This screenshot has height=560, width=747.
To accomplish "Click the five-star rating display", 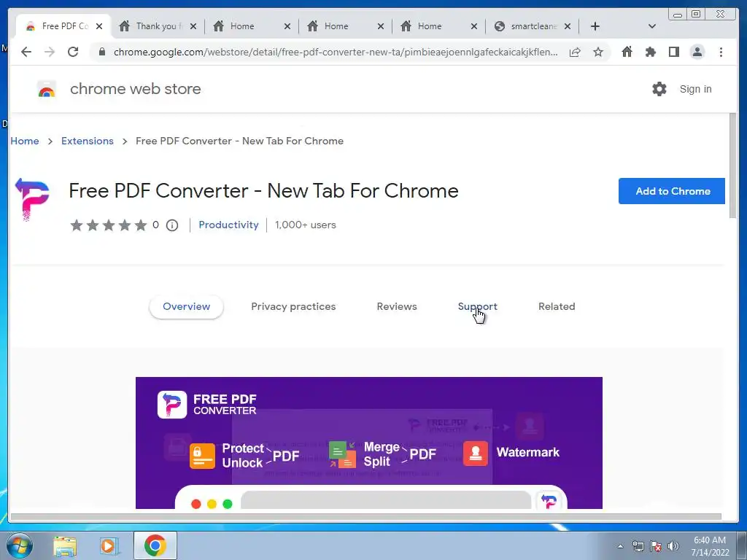I will click(x=109, y=225).
